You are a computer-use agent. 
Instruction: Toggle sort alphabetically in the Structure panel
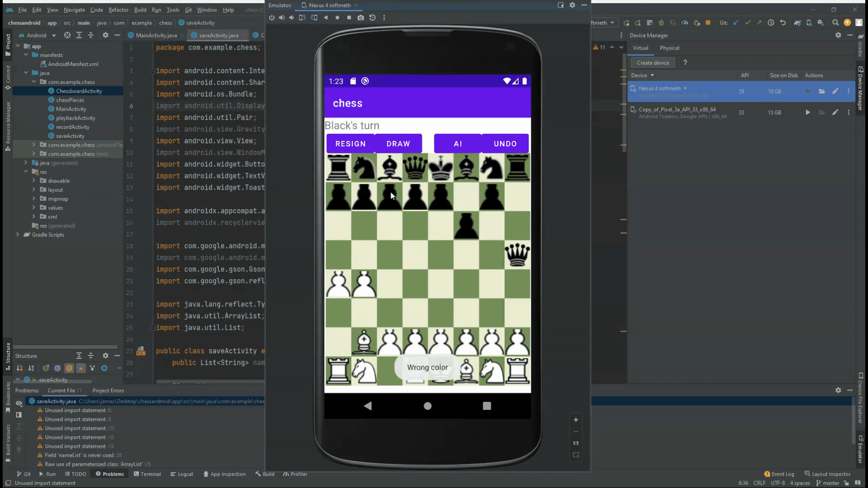pos(31,368)
